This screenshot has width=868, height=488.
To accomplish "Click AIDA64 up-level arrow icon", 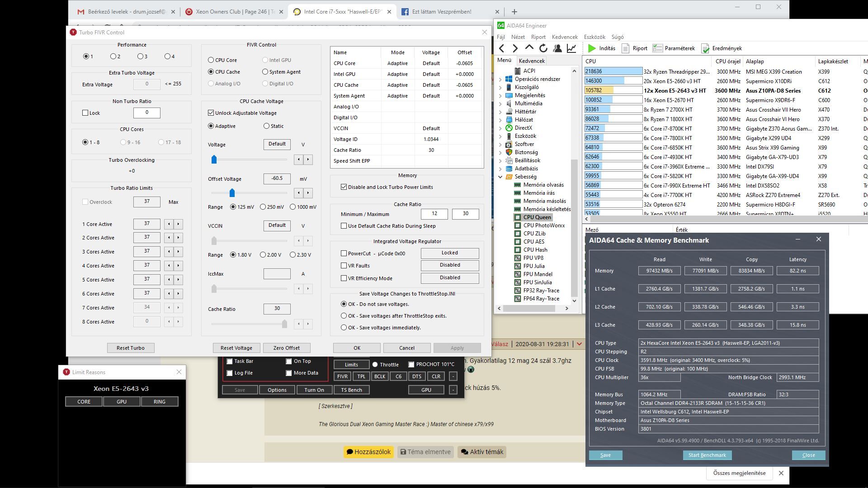I will pyautogui.click(x=529, y=48).
